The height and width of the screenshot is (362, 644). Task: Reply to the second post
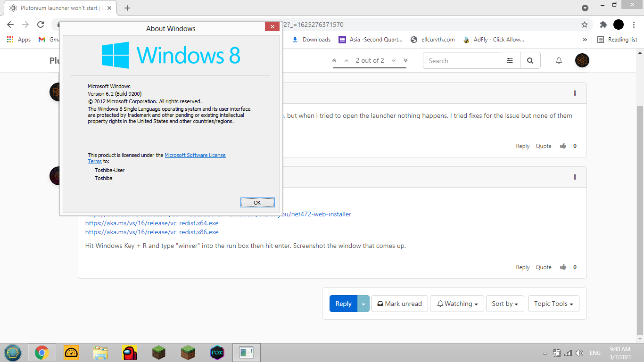[522, 267]
